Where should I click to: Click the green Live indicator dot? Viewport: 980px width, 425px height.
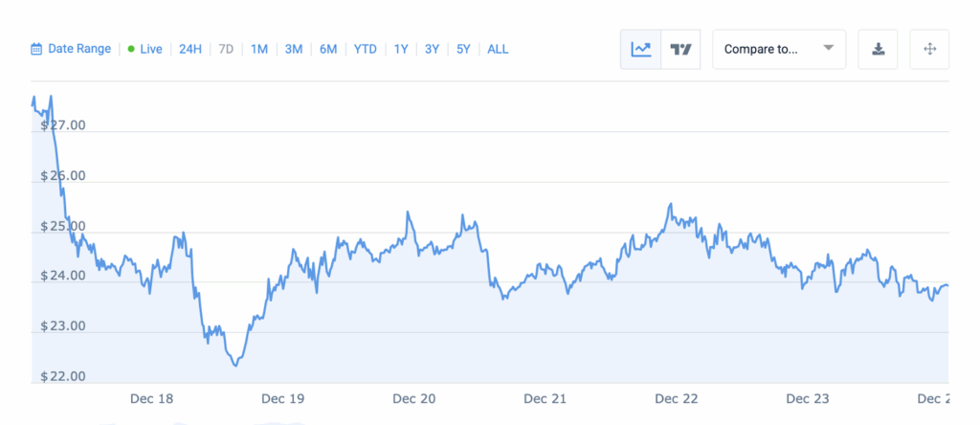pyautogui.click(x=131, y=49)
